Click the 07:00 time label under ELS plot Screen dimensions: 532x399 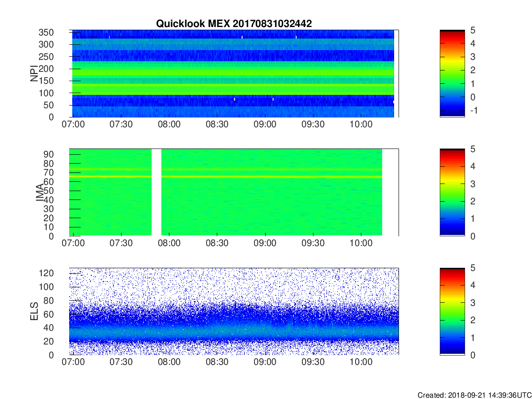[74, 363]
